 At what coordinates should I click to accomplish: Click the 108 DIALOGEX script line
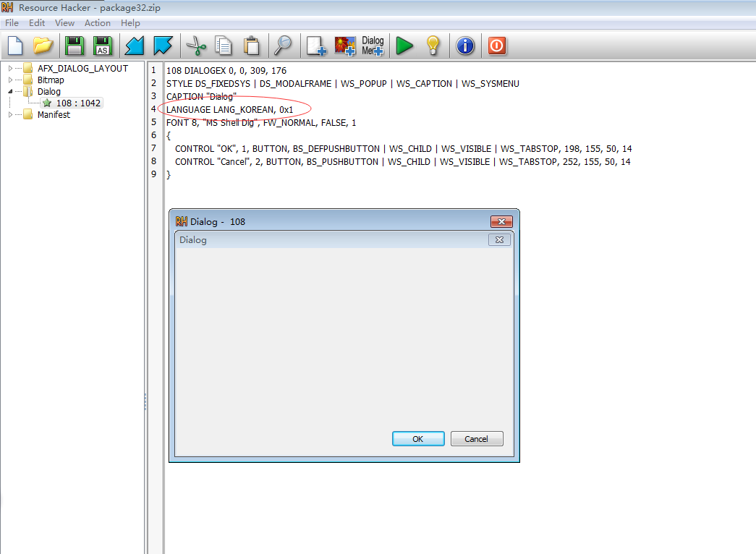tap(226, 70)
